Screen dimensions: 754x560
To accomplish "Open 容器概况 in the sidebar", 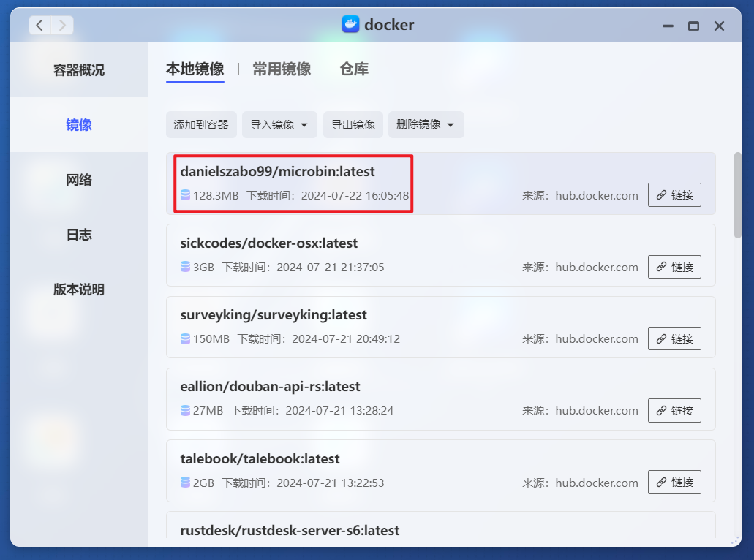I will [79, 70].
